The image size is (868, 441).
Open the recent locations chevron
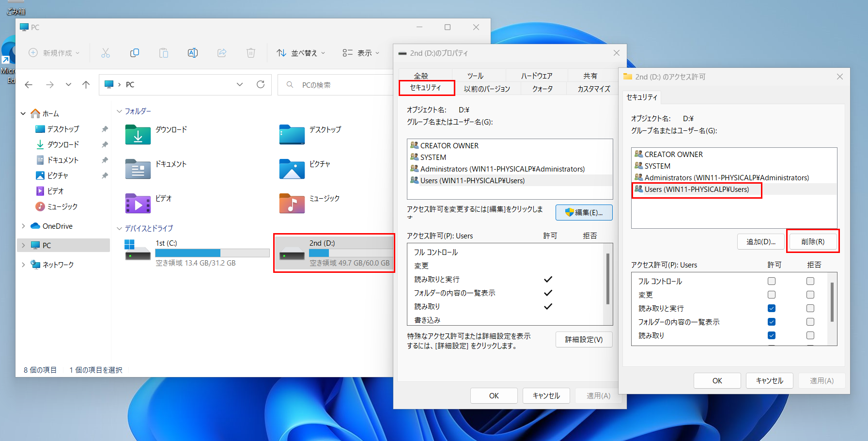68,85
